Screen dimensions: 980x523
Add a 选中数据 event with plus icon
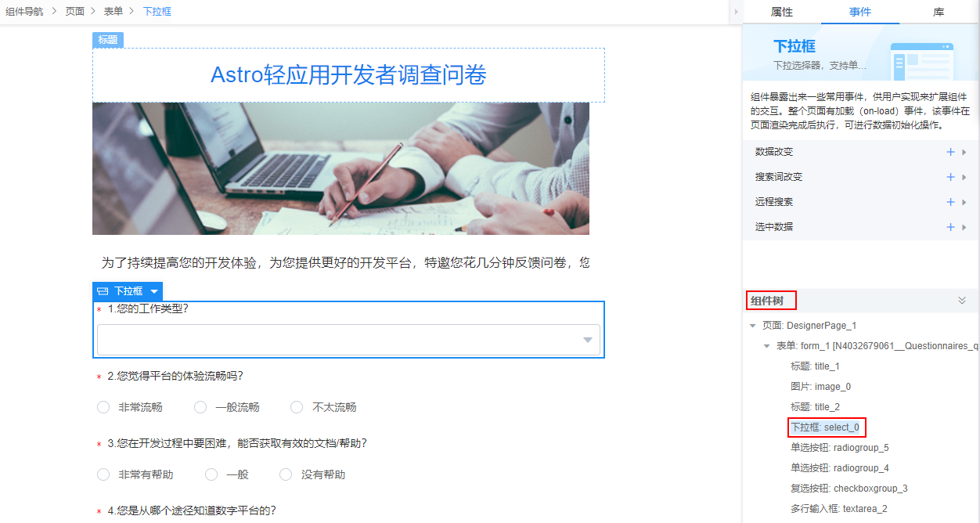[x=950, y=227]
